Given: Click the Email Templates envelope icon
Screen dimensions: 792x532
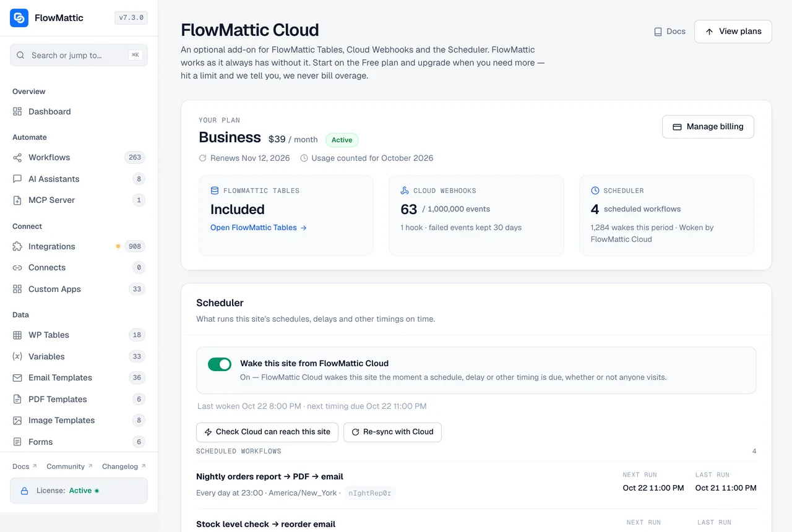Looking at the screenshot, I should [x=17, y=378].
